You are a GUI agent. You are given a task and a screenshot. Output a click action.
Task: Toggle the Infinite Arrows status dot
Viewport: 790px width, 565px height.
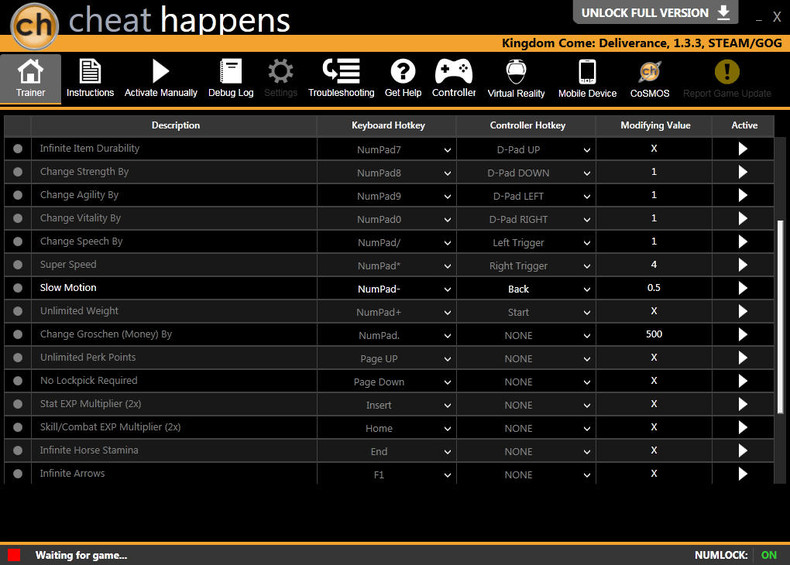pos(18,473)
